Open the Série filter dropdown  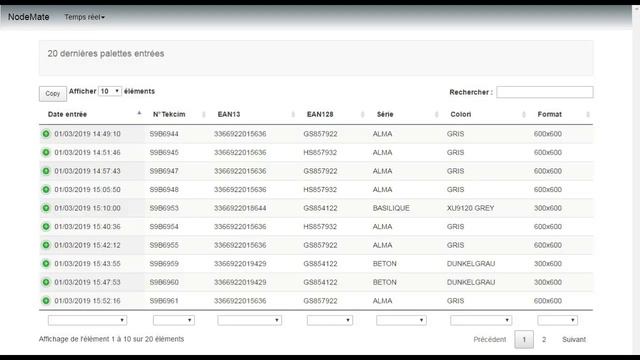point(401,320)
